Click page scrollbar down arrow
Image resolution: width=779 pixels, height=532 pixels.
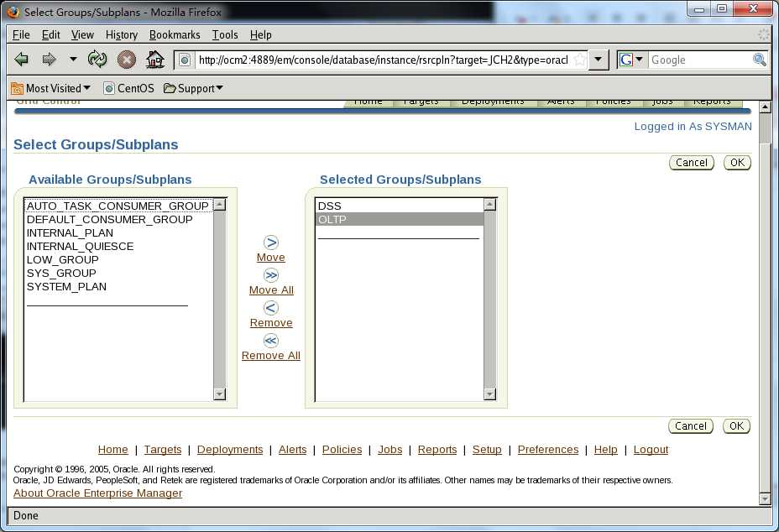tap(765, 498)
